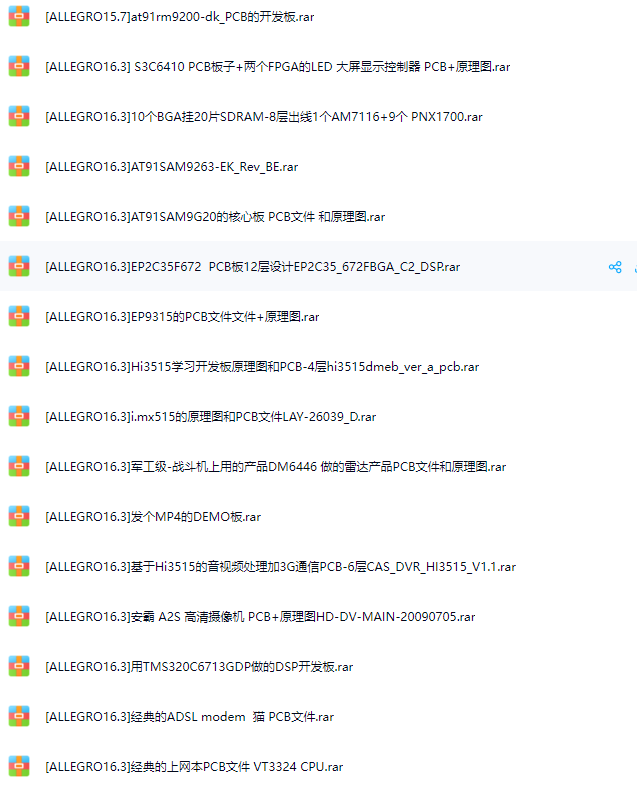Select hi3515dmeb_ver_a_pcb.rar file name

(262, 366)
